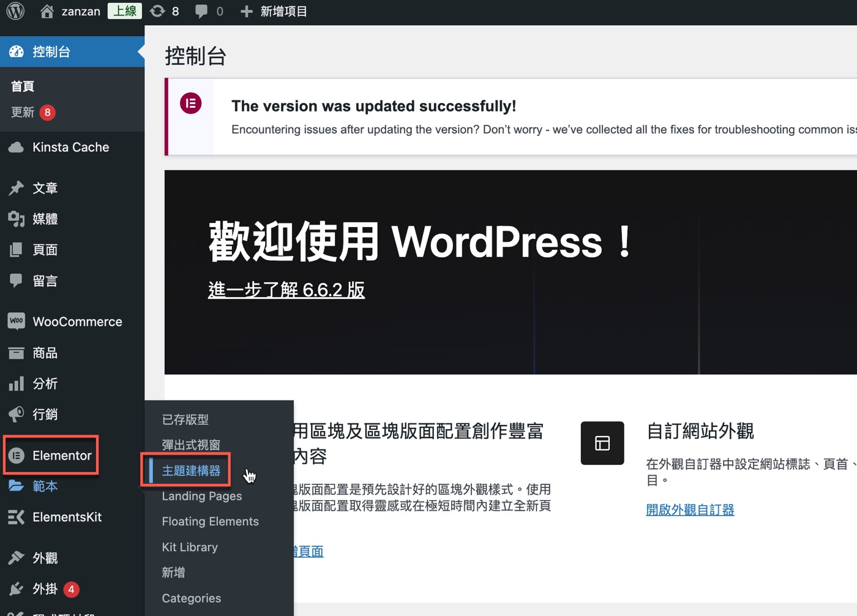Click the 文章 pushpin icon
Image resolution: width=857 pixels, height=616 pixels.
[17, 188]
